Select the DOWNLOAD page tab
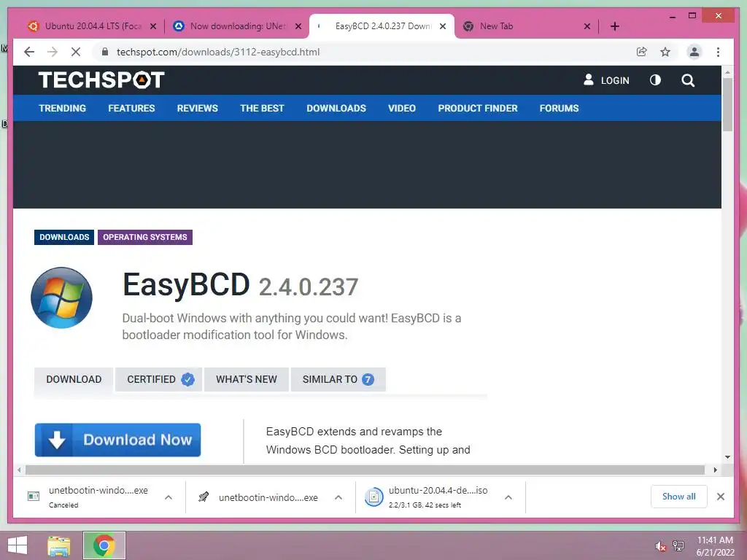This screenshot has height=560, width=747. [74, 379]
